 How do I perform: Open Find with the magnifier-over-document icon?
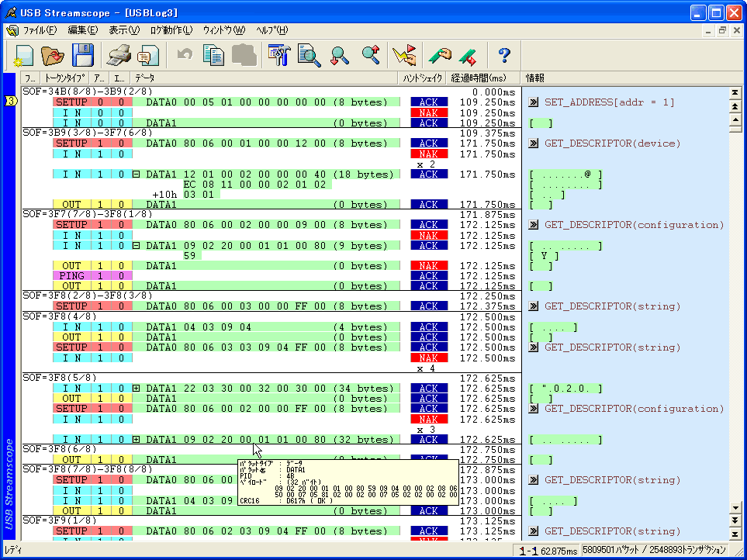(x=310, y=55)
